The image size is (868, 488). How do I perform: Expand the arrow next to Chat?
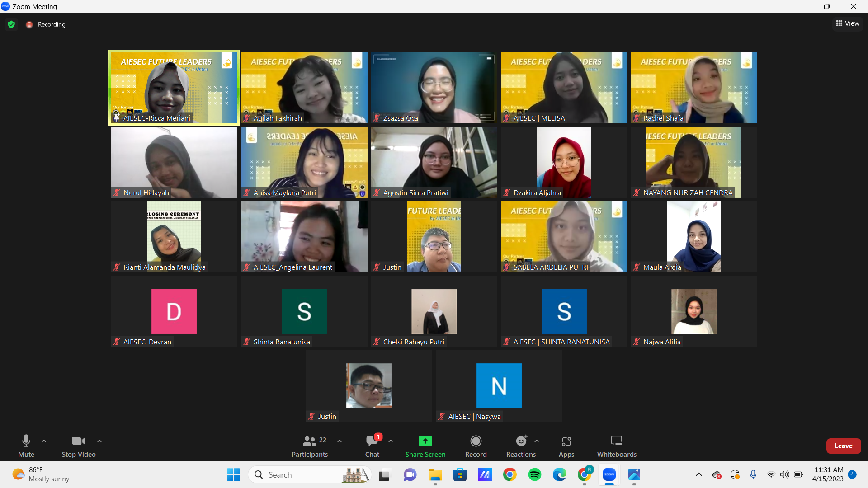point(391,441)
